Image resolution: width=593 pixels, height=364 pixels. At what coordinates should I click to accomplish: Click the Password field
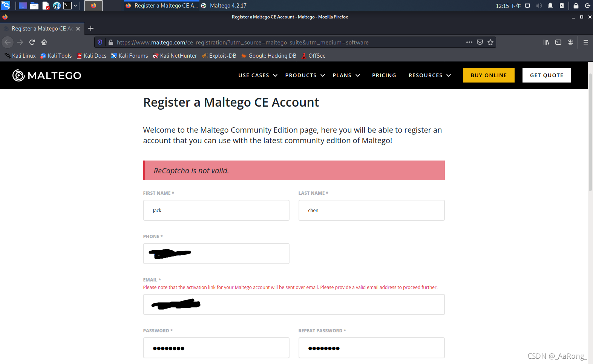pyautogui.click(x=216, y=348)
